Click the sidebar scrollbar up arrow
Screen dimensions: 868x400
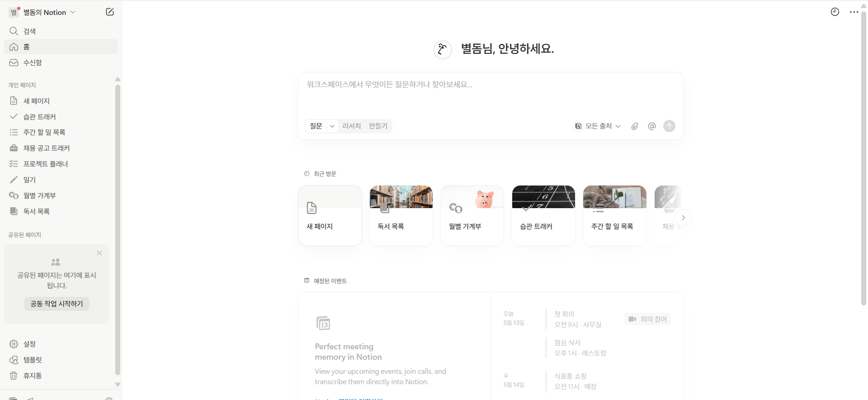click(118, 79)
